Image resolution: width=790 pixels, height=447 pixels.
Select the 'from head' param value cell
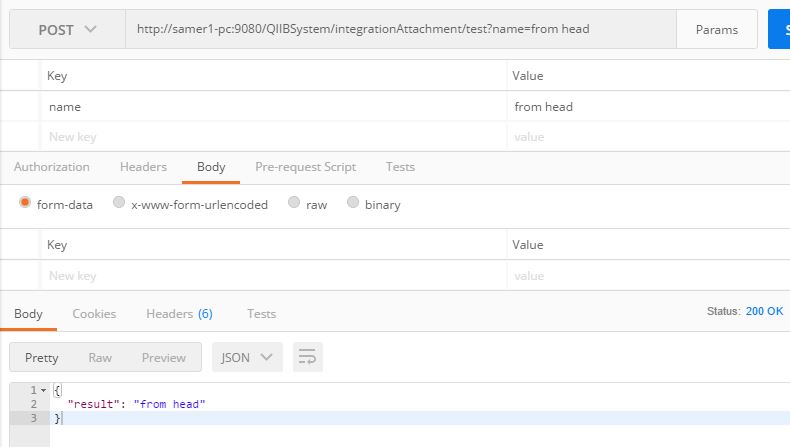648,107
